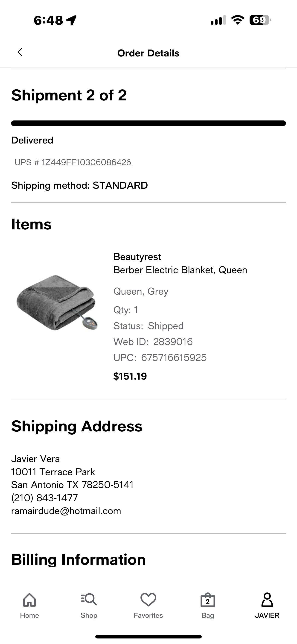The height and width of the screenshot is (644, 297).
Task: Tap the Wi-Fi status icon
Action: coord(238,20)
